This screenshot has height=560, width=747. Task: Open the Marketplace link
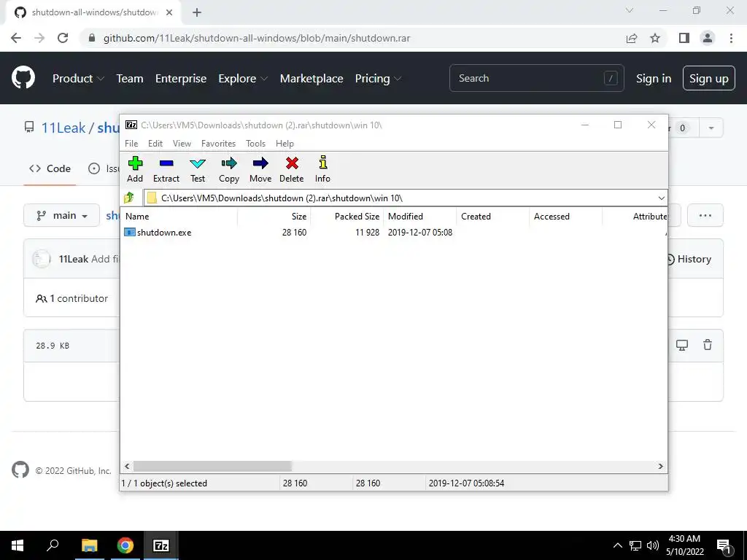311,79
